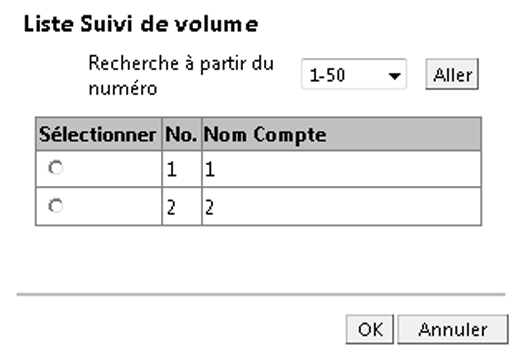Viewport: 517px width, 361px height.
Task: Click the Sélectionner column header
Action: tap(99, 134)
